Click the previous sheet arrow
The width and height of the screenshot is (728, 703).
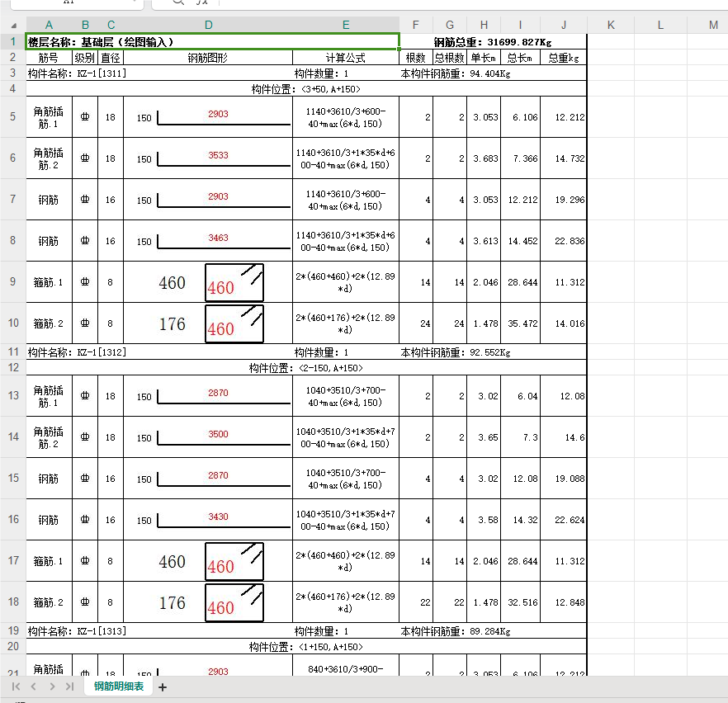pos(33,686)
